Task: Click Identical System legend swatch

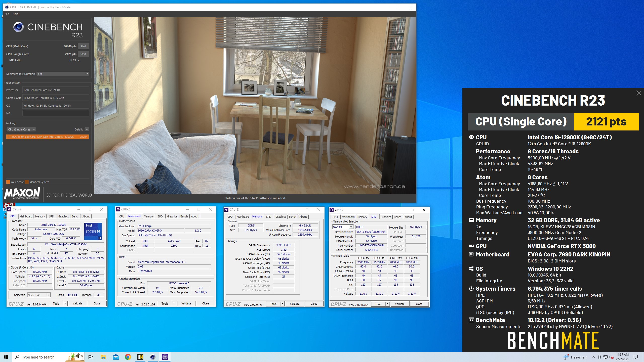Action: coord(27,182)
